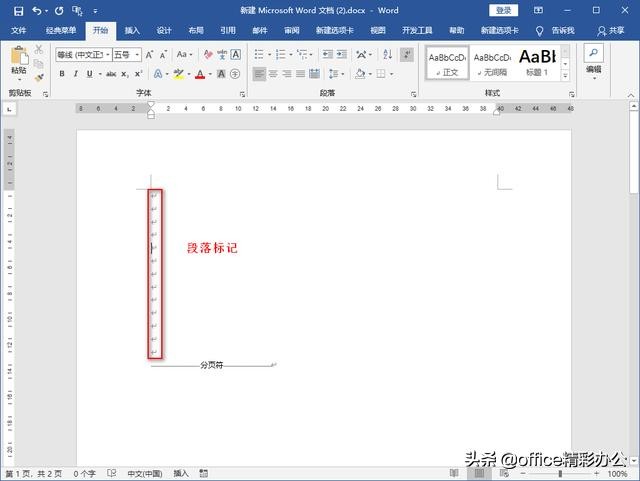
Task: Switch to the 设计 tab
Action: [x=164, y=31]
